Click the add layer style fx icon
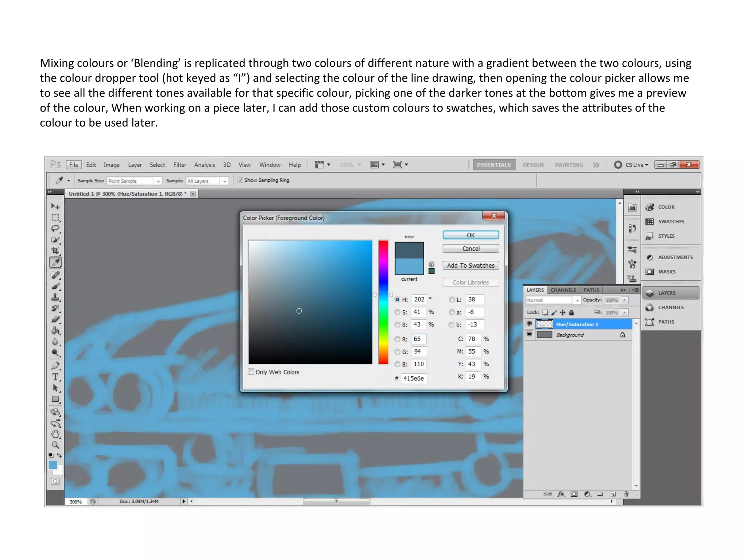The width and height of the screenshot is (747, 560). 561,494
